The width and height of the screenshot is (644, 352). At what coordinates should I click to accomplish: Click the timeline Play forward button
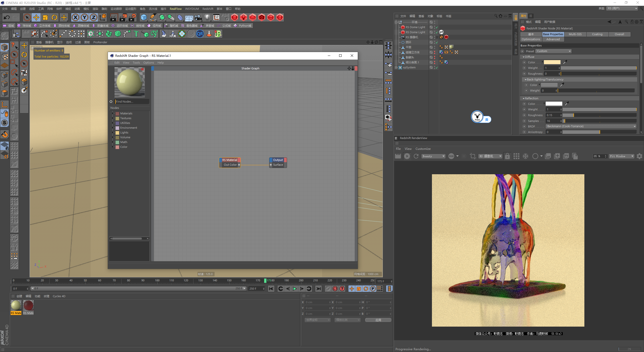[x=295, y=289]
